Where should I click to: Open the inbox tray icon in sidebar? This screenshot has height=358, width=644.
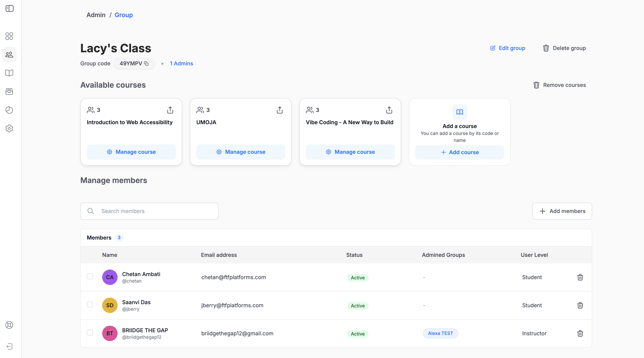pos(9,92)
